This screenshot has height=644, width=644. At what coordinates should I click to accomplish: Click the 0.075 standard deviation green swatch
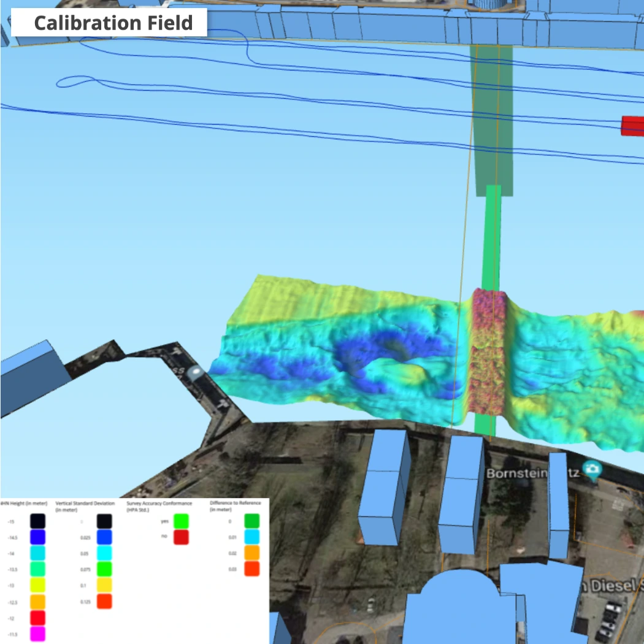point(104,569)
